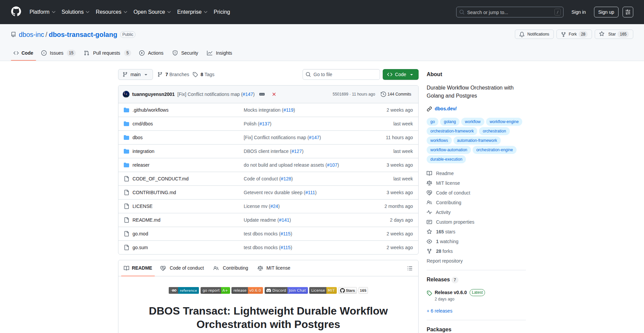Open README.md file
The image size is (644, 333).
point(146,220)
